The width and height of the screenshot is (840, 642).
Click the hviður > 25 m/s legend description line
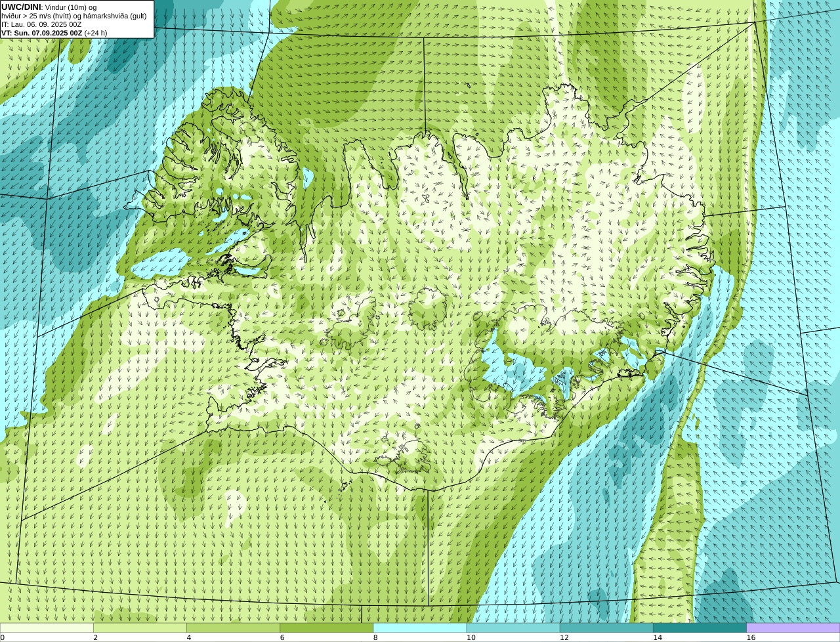point(74,16)
